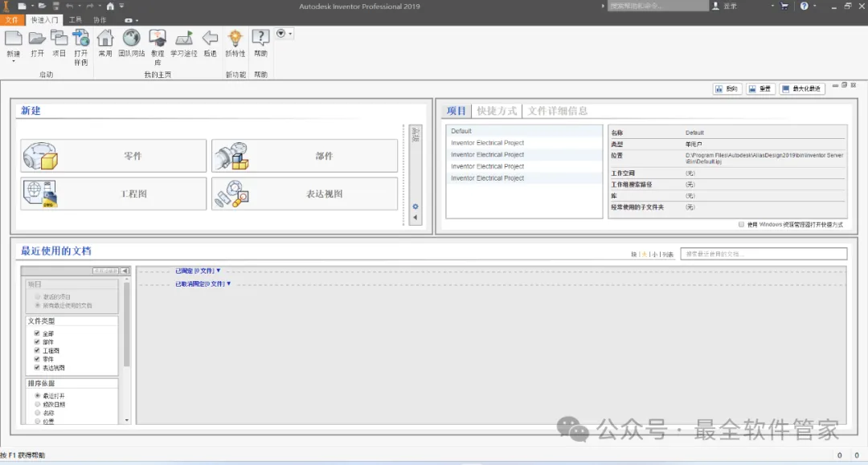The width and height of the screenshot is (868, 465).
Task: Toggle the 全部 file type checkbox
Action: coord(37,333)
